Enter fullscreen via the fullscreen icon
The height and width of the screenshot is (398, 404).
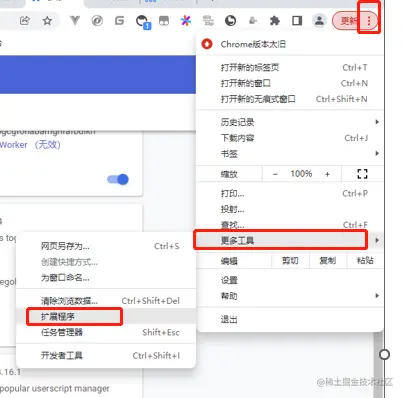362,174
